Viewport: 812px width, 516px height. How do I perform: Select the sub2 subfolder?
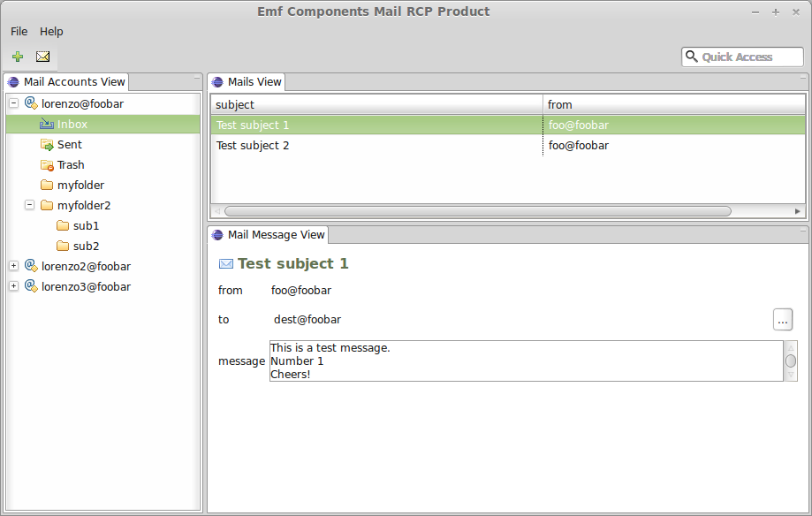86,247
